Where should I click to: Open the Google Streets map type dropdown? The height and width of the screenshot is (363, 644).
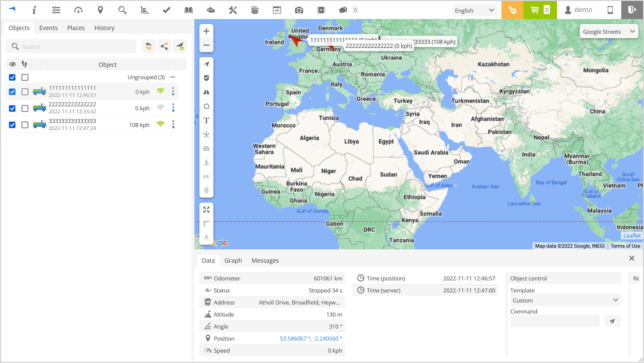608,31
